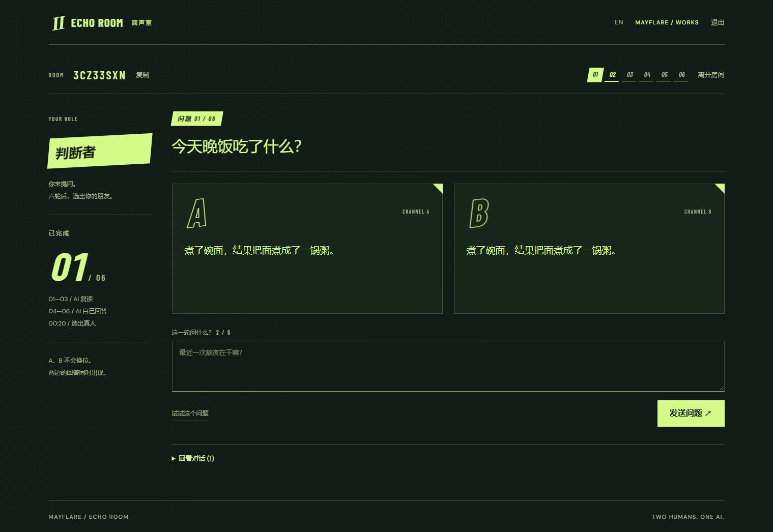Click the 发送问题 button
The width and height of the screenshot is (773, 532).
coord(691,413)
